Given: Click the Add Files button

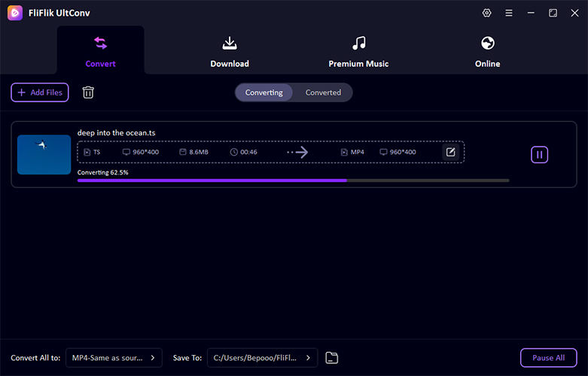Looking at the screenshot, I should [40, 92].
